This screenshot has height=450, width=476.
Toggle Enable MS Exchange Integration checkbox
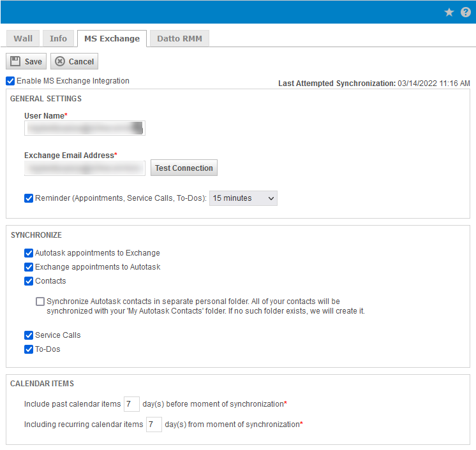(x=10, y=81)
